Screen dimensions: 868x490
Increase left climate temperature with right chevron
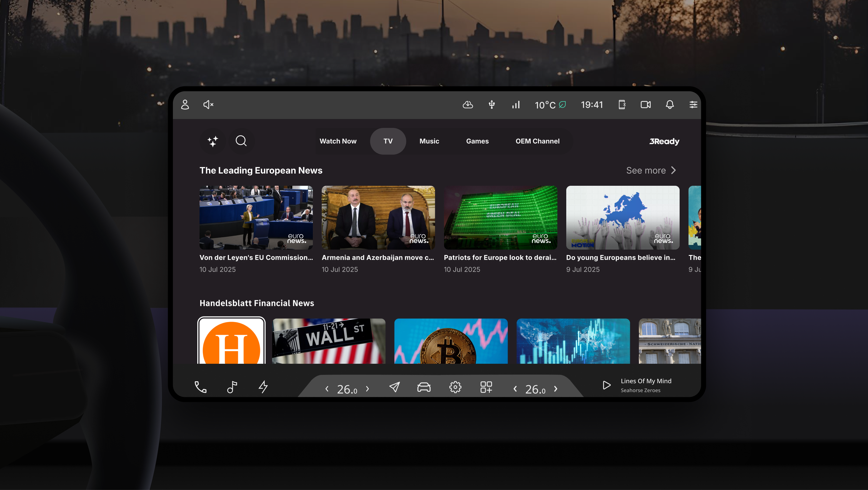pos(367,389)
